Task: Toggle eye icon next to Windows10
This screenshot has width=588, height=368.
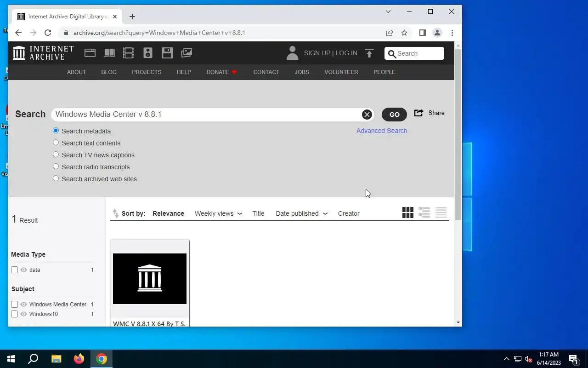Action: point(24,314)
